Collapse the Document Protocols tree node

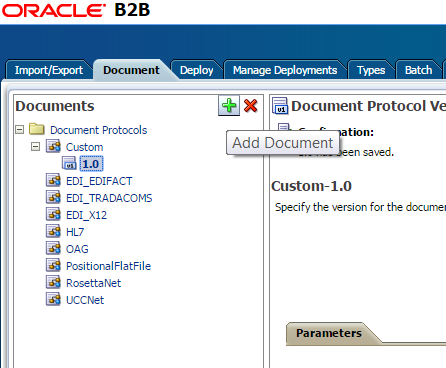pyautogui.click(x=20, y=129)
